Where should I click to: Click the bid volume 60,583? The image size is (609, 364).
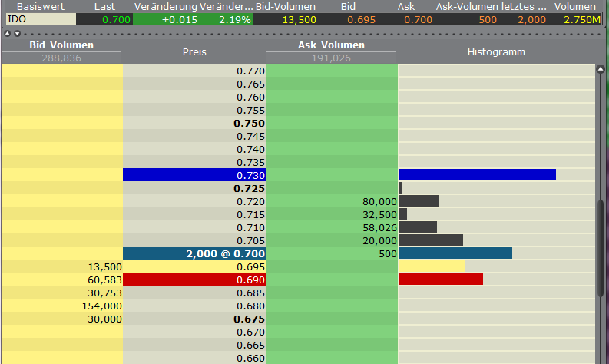tap(105, 280)
